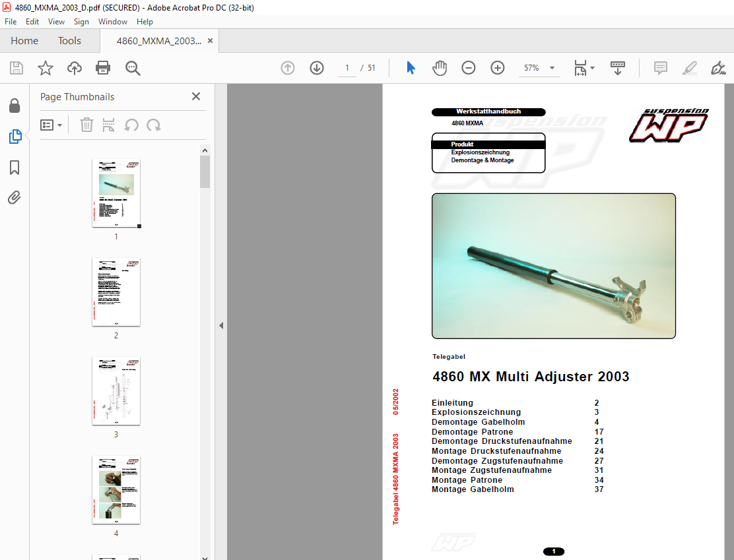This screenshot has height=560, width=734.
Task: Open the View menu
Action: 56,22
